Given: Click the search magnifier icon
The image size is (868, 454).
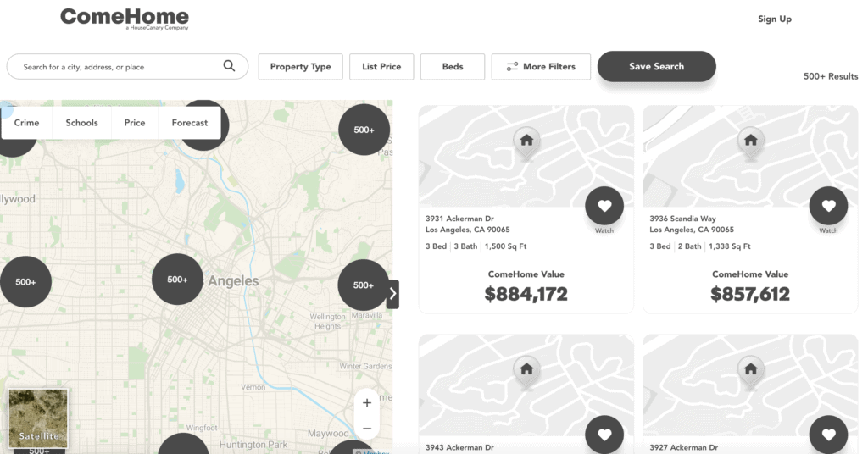Looking at the screenshot, I should [x=229, y=66].
